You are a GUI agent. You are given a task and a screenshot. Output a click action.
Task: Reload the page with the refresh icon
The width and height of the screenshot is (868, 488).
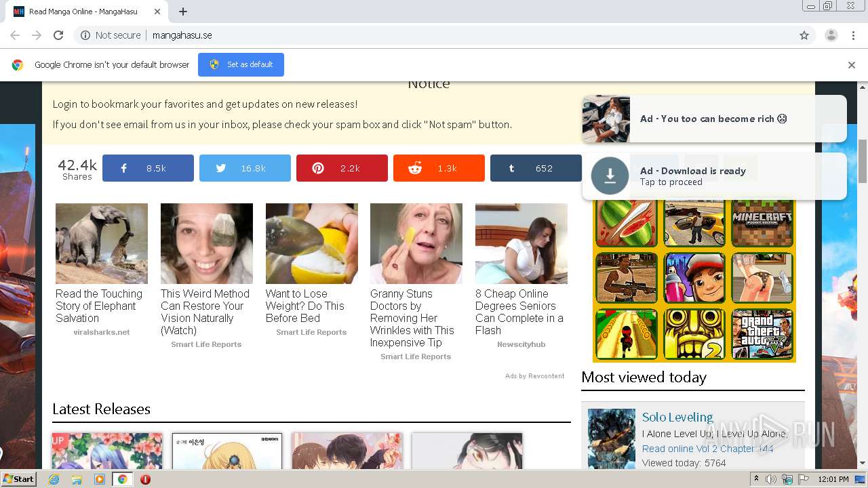click(58, 35)
